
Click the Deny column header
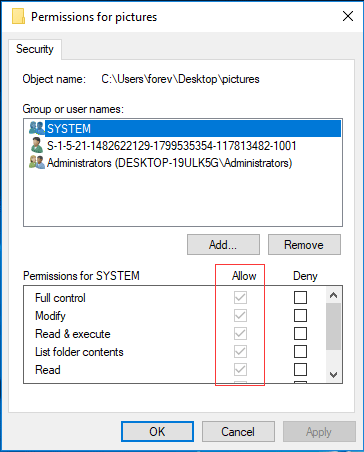coord(305,276)
